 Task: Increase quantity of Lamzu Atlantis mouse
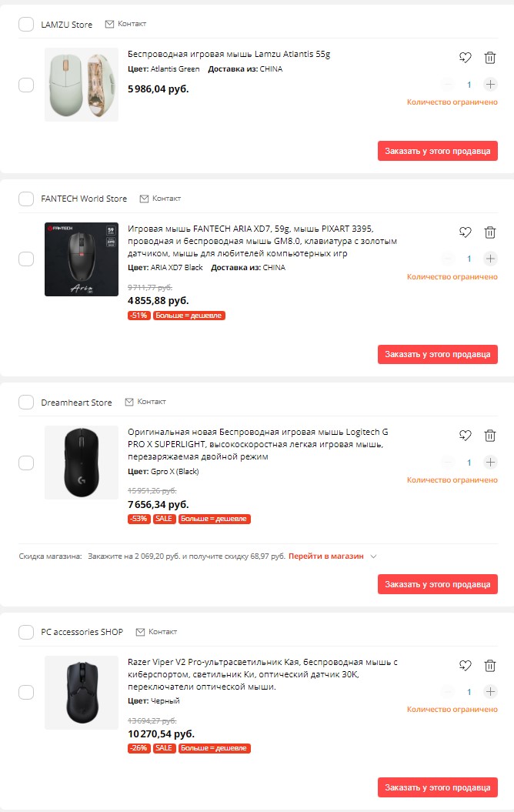pos(490,85)
